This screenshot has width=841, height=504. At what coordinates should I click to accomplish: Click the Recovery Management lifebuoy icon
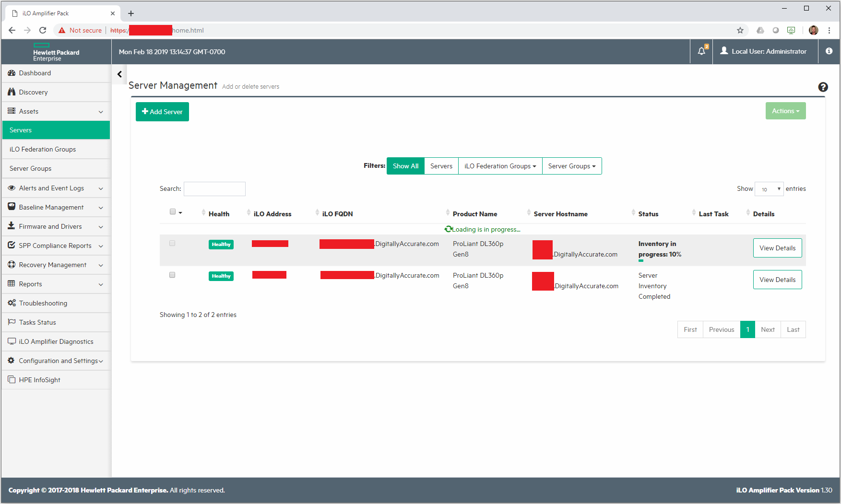coord(12,264)
